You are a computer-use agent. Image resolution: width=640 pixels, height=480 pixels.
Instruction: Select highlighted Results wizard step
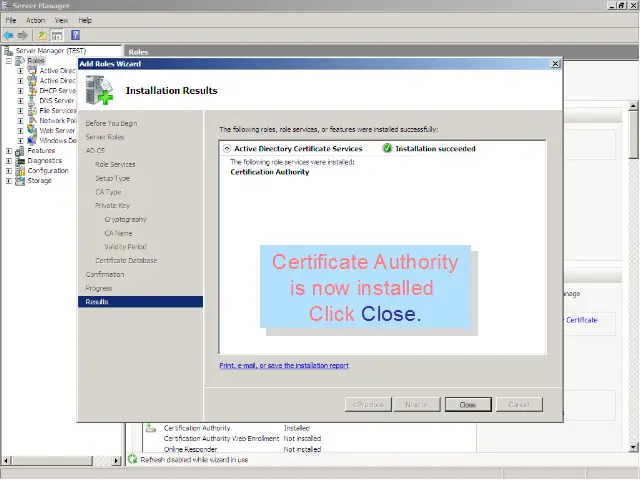pyautogui.click(x=140, y=302)
